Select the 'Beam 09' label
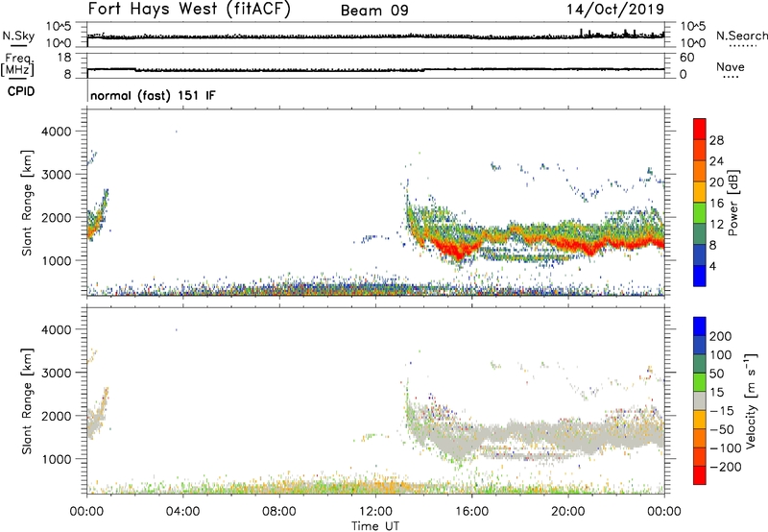The width and height of the screenshot is (768, 532). pyautogui.click(x=374, y=11)
